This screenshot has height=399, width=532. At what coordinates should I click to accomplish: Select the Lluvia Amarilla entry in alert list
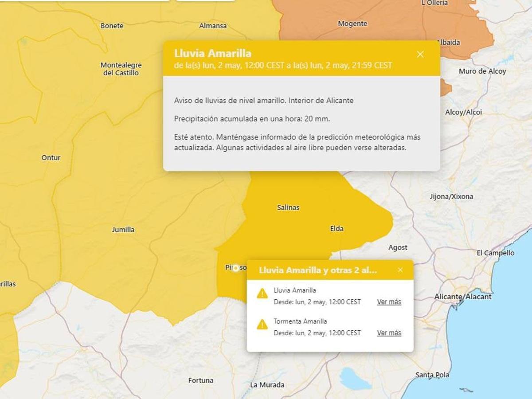pos(295,290)
